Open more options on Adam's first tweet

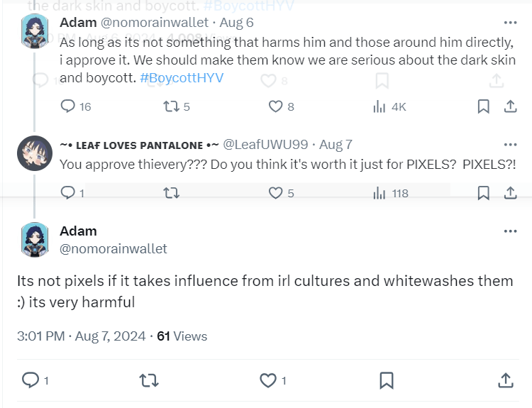[x=510, y=22]
